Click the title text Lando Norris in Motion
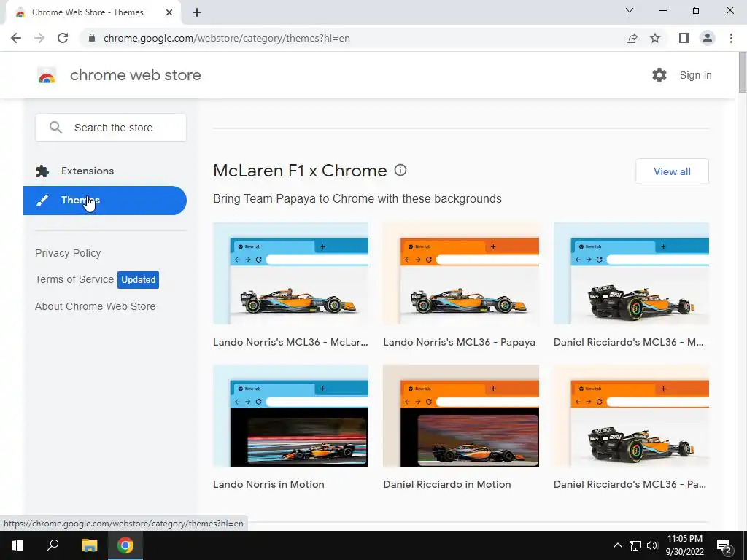The image size is (747, 560). click(x=268, y=484)
